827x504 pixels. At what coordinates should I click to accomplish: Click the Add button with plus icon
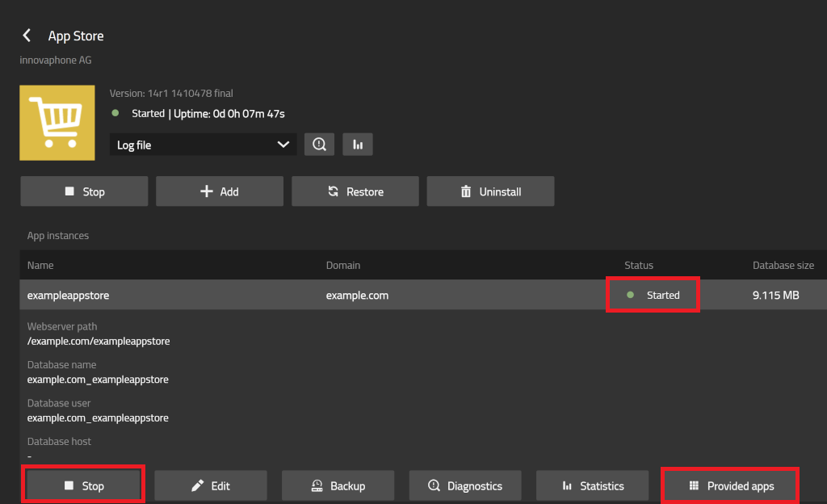pos(220,191)
